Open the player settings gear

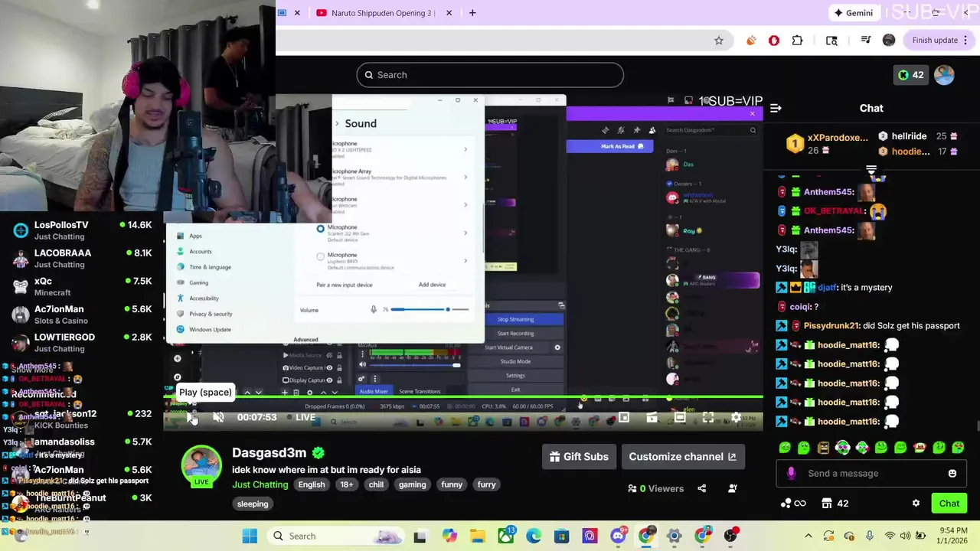point(736,417)
